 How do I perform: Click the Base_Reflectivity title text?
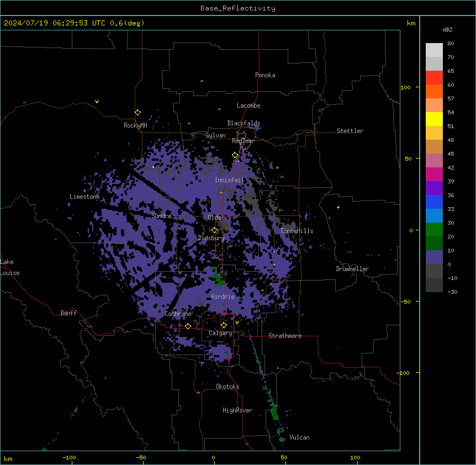pos(238,8)
